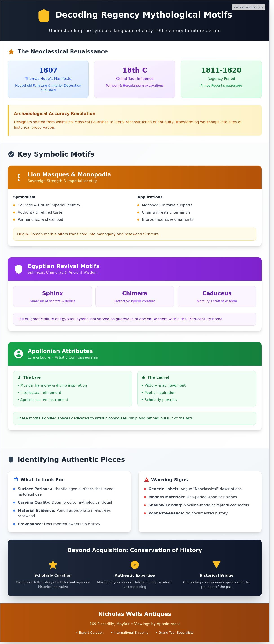274x644 pixels.
Task: Click the 1811-1820 Regency Period card
Action: click(221, 79)
